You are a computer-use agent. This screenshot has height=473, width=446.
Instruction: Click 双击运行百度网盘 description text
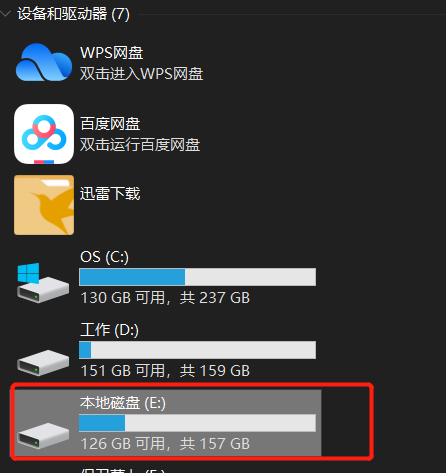tap(140, 145)
